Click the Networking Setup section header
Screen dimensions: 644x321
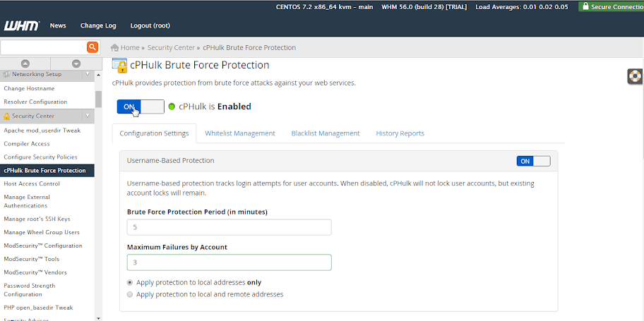47,74
